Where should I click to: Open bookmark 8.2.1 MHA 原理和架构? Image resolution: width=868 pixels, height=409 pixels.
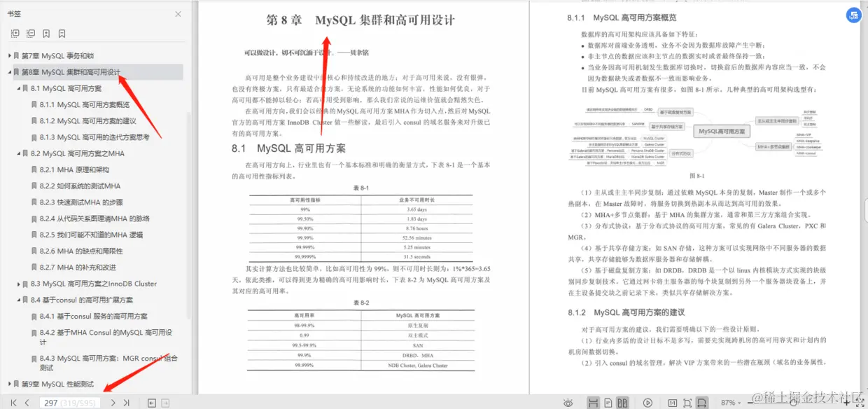[x=74, y=169]
